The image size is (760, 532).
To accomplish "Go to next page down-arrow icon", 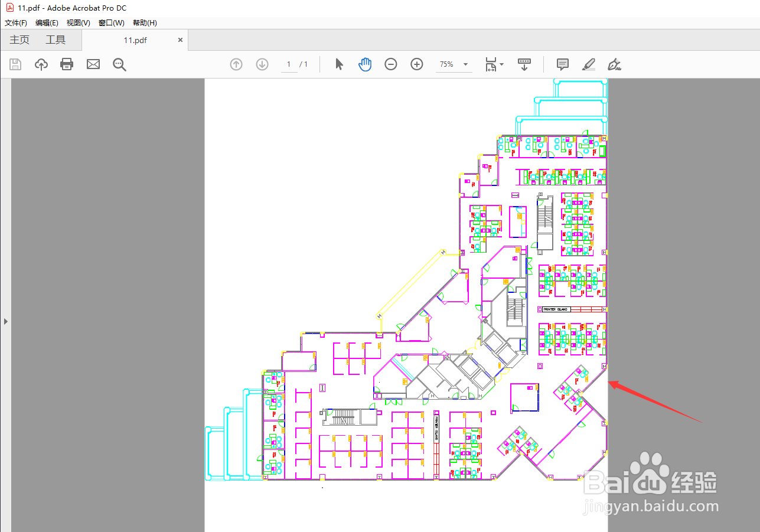I will point(262,64).
